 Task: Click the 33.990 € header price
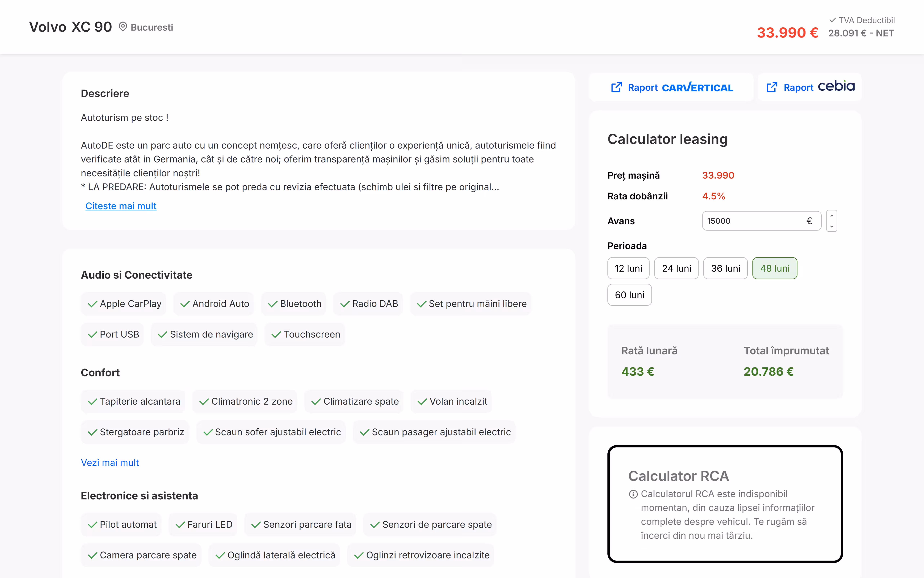(787, 33)
